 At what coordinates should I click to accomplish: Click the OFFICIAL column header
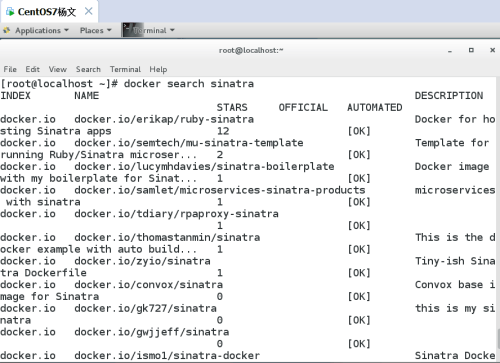303,107
